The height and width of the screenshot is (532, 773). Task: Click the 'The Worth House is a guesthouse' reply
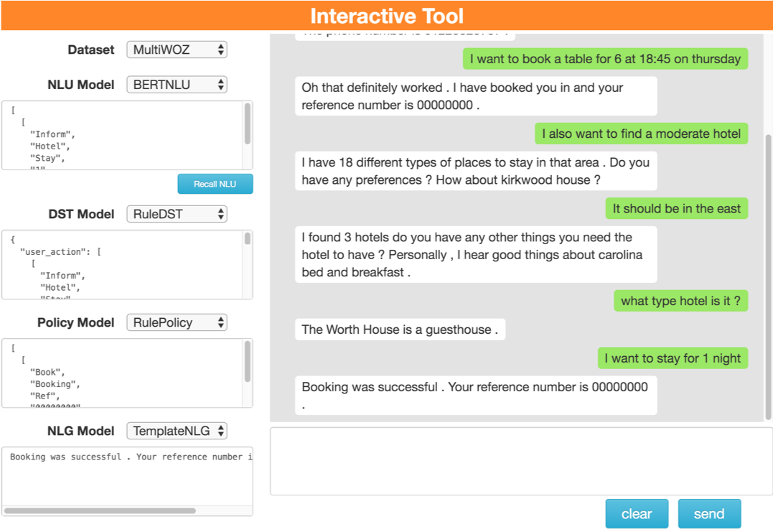coord(399,330)
